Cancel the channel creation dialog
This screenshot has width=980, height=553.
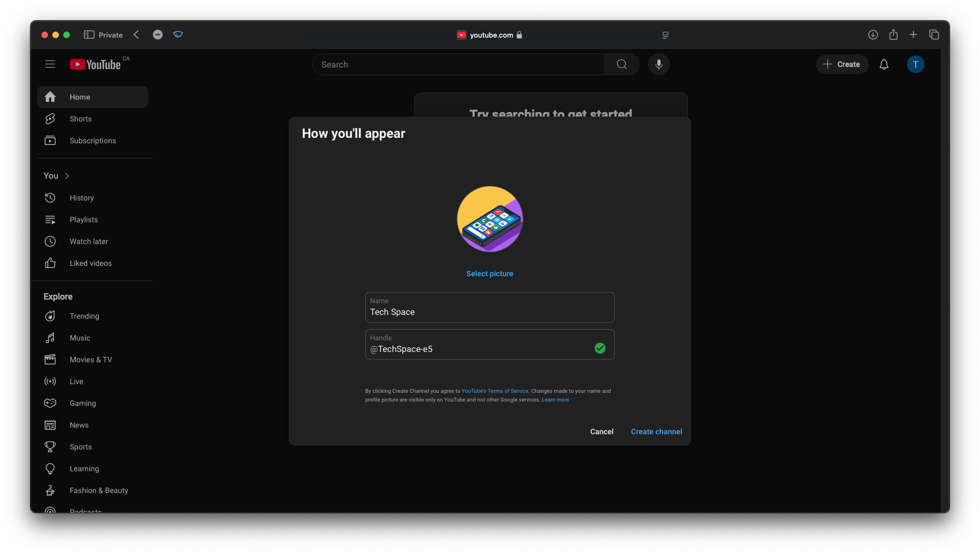tap(601, 432)
